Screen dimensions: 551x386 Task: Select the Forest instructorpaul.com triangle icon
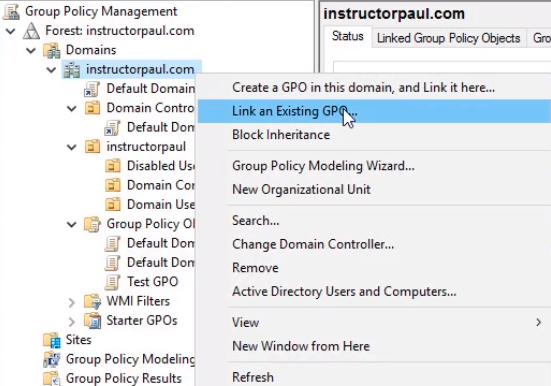31,31
